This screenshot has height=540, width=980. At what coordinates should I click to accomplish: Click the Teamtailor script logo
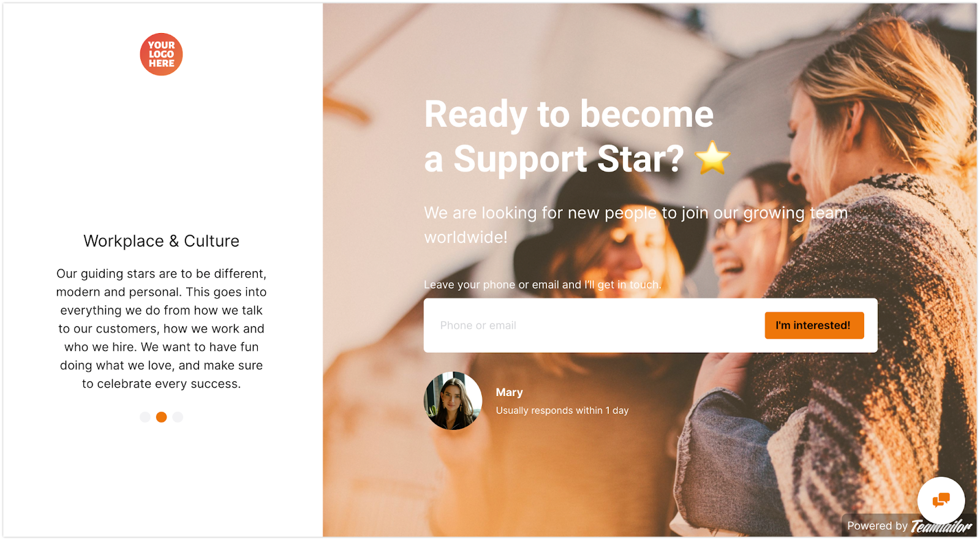click(x=941, y=526)
